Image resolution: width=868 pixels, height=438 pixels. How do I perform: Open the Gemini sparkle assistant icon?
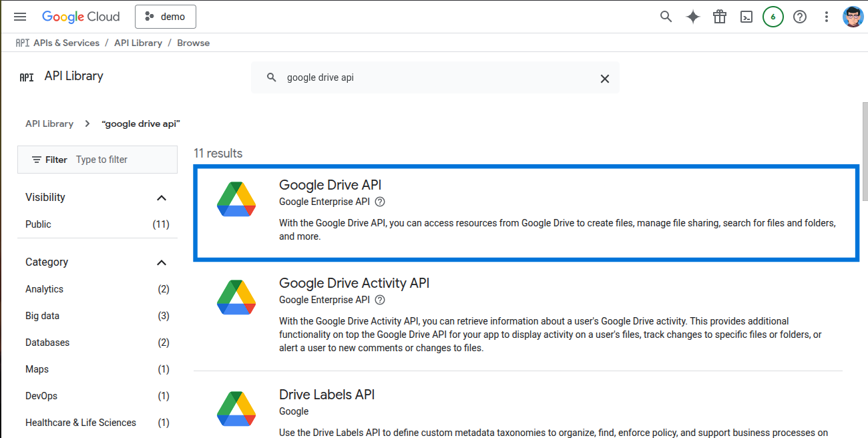coord(693,17)
